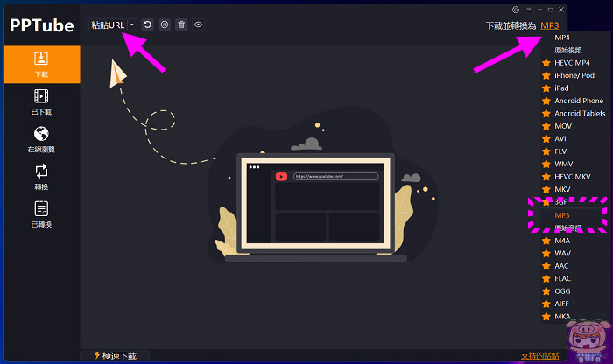This screenshot has height=364, width=613.
Task: Expand the Paste URL dropdown arrow
Action: tap(132, 24)
